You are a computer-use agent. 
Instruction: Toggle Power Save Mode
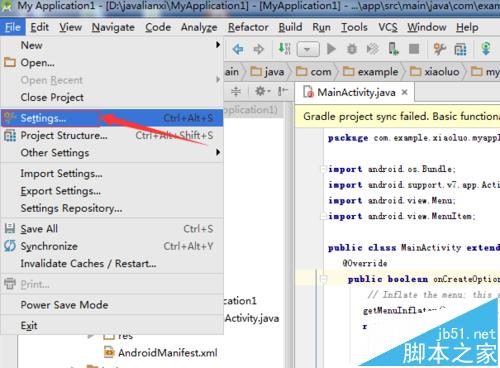[x=112, y=305]
